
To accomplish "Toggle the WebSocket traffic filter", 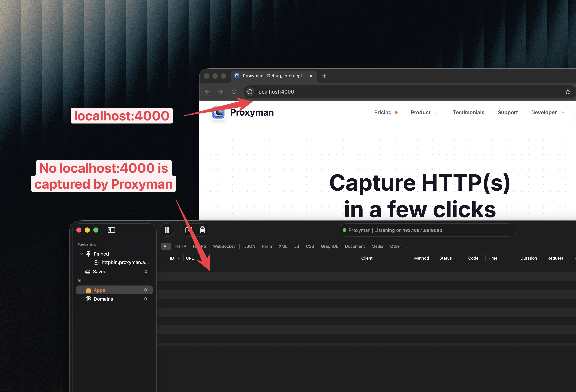I will 224,246.
